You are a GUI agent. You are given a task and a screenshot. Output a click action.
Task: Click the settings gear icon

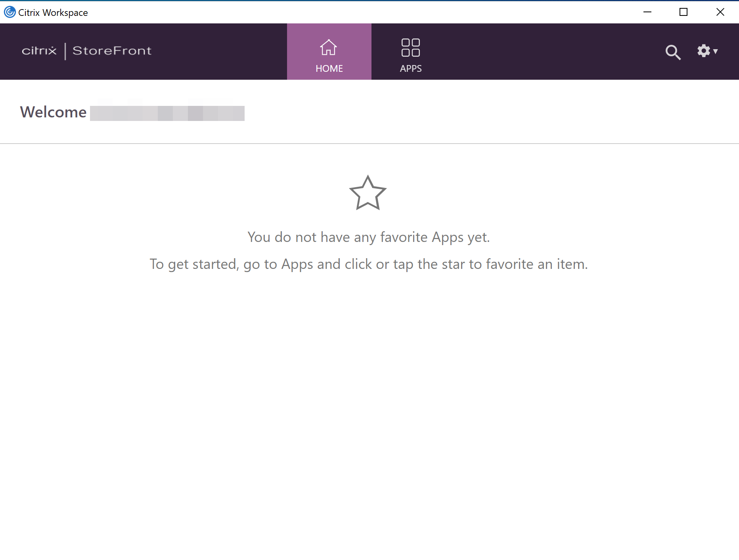point(703,51)
